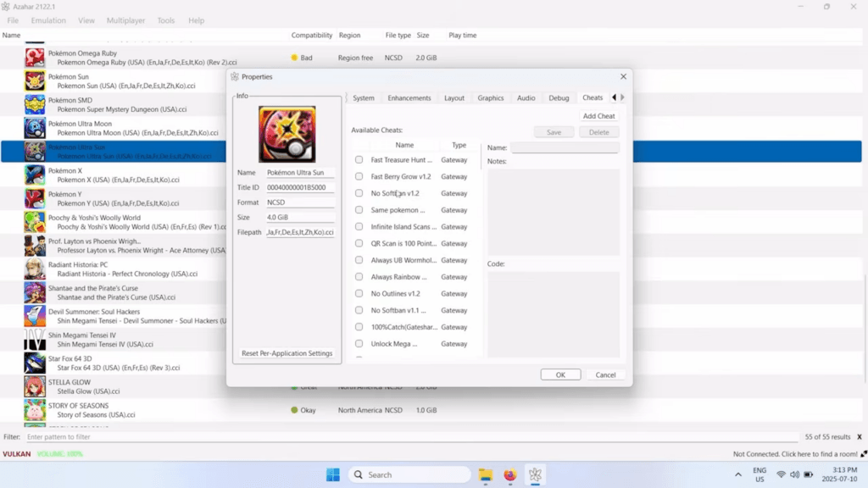Click the Pokémon X game icon

[34, 175]
